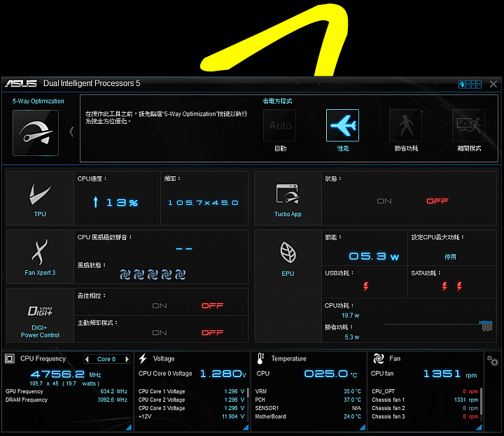Click the EPU label
The image size is (504, 436).
(x=288, y=274)
